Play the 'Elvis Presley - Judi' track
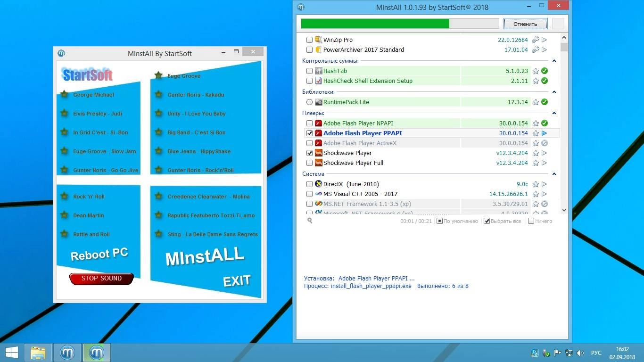The height and width of the screenshot is (362, 644). pyautogui.click(x=98, y=114)
